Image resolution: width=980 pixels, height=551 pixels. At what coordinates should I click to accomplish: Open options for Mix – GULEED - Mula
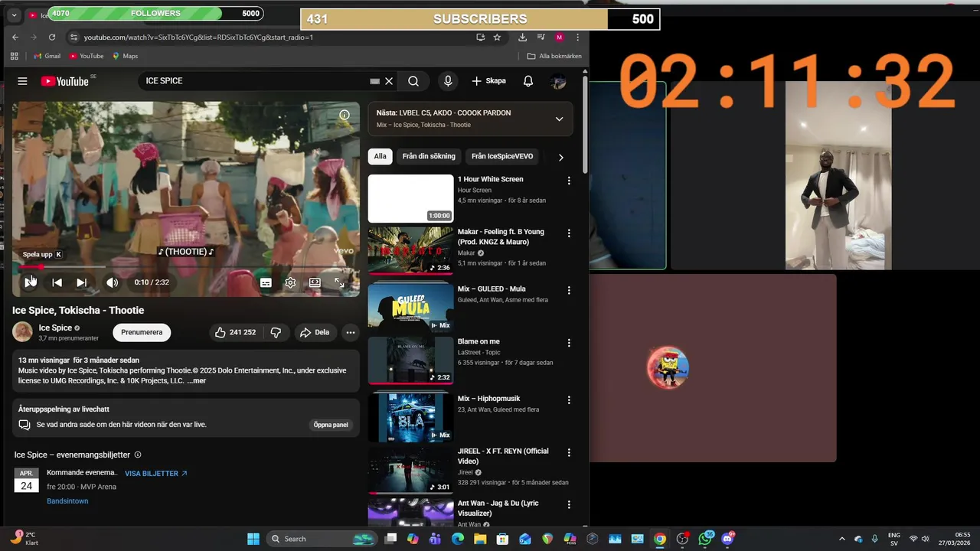coord(569,290)
